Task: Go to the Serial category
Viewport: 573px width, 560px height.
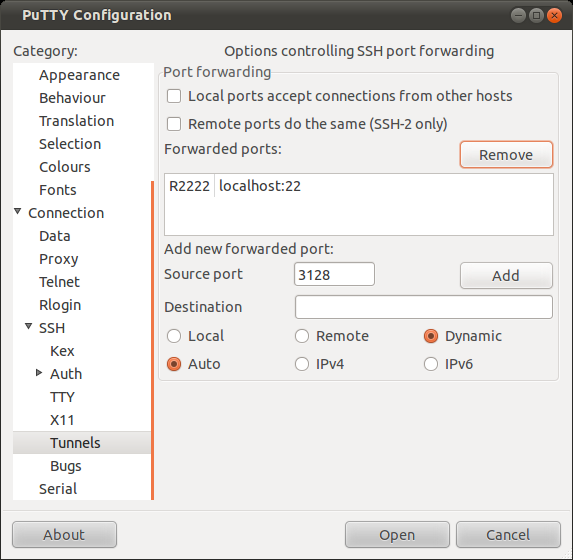Action: coord(58,489)
